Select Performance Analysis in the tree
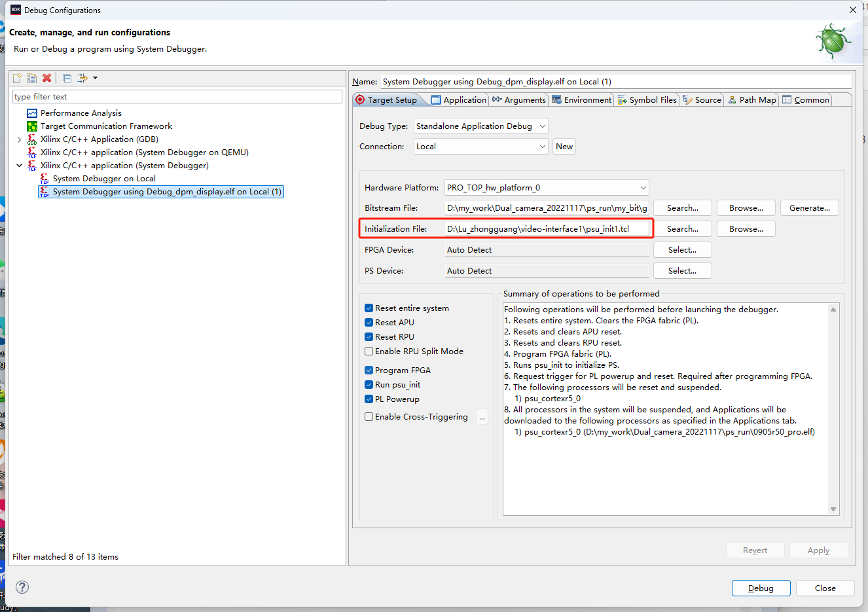Image resolution: width=868 pixels, height=612 pixels. [81, 113]
